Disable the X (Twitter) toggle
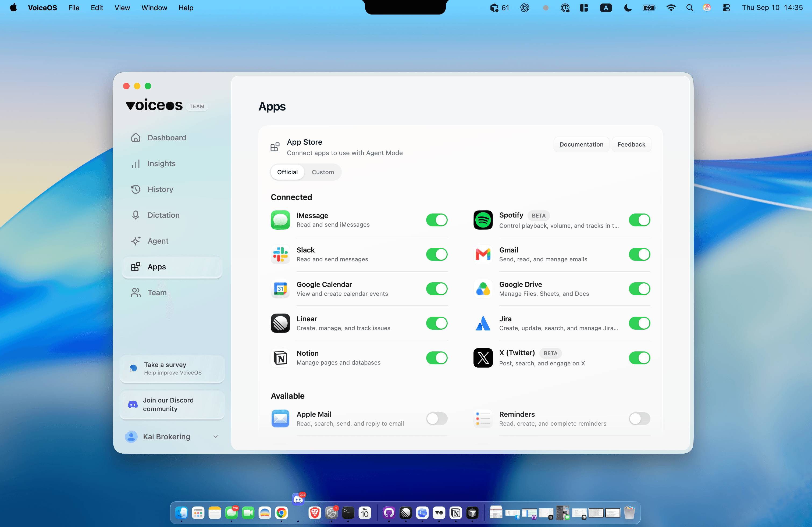Screen dimensions: 812x527 (639, 358)
